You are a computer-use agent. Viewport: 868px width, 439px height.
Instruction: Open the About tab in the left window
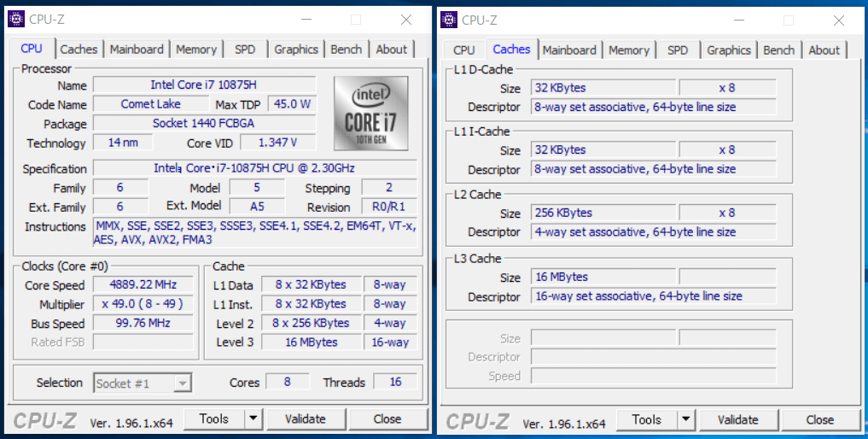click(392, 50)
